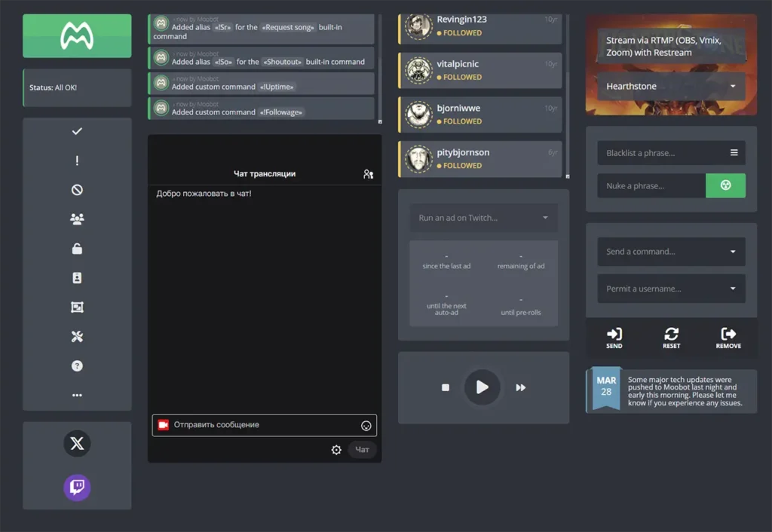772x532 pixels.
Task: Select the checkmark status icon in the sidebar
Action: (x=77, y=131)
